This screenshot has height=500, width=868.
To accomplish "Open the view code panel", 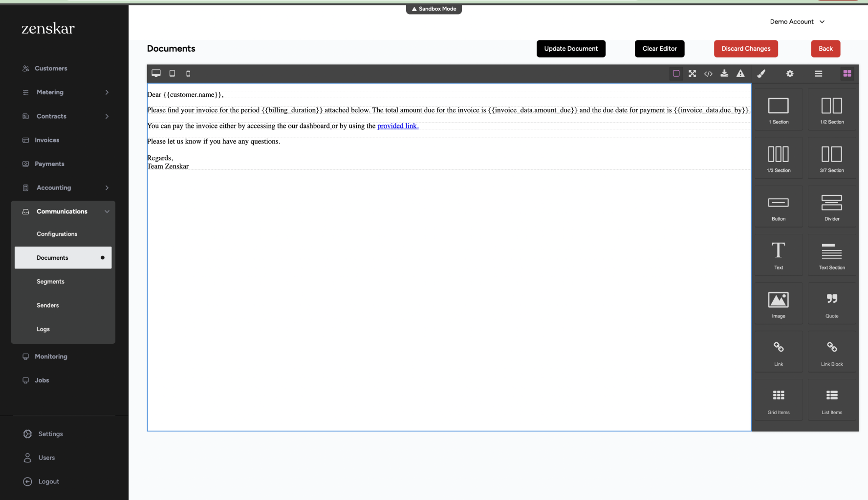I will coord(708,74).
